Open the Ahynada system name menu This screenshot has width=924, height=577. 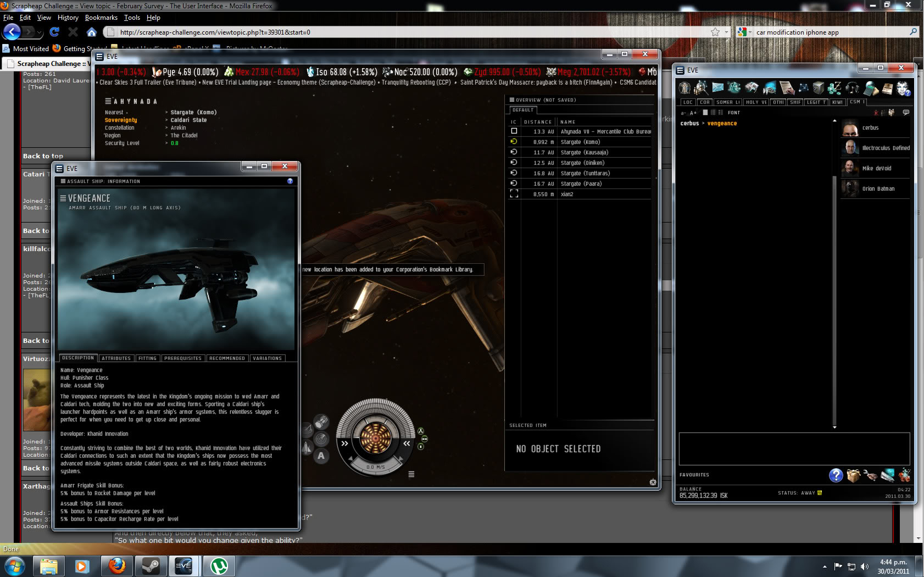pos(108,101)
